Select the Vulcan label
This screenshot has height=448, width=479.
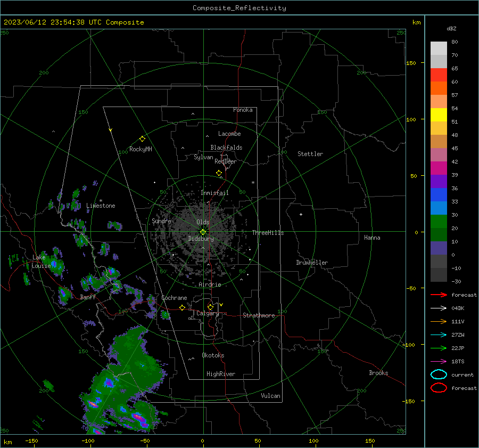point(270,396)
